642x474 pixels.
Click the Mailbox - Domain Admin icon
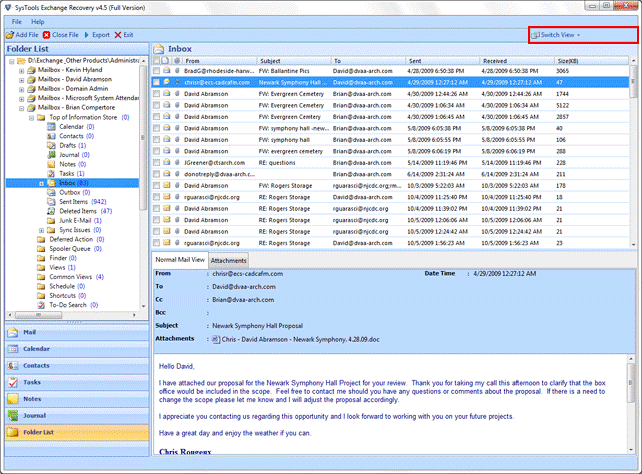(32, 89)
